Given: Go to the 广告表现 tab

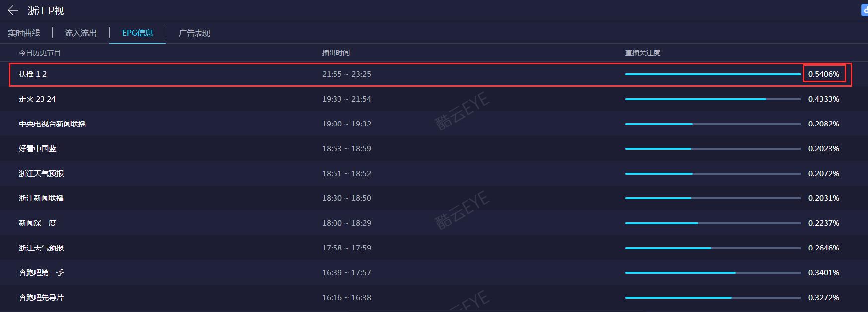Looking at the screenshot, I should click(195, 33).
